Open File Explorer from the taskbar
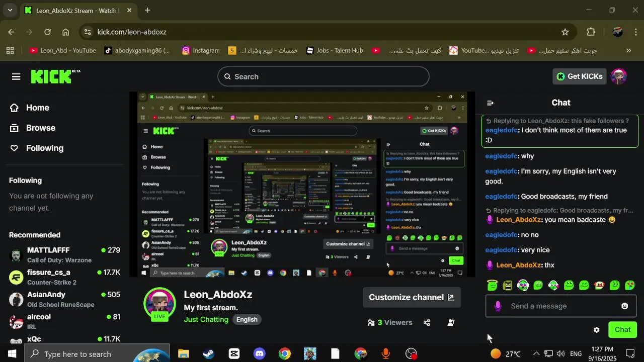Screen dimensions: 644x362 [x=183, y=354]
